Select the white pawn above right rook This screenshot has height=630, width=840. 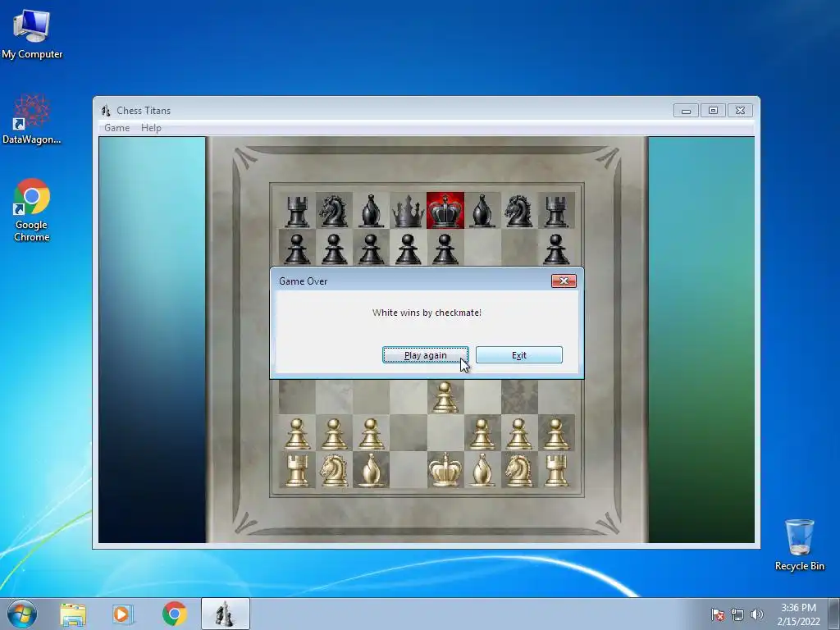(x=556, y=434)
